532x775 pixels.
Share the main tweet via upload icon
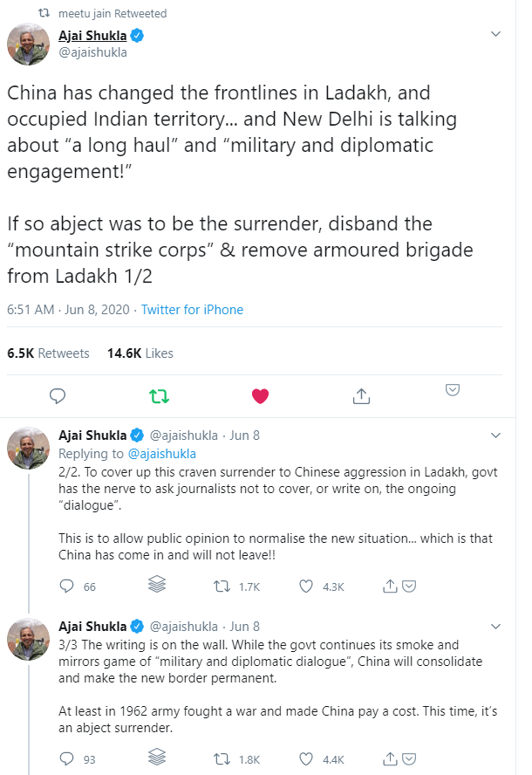[361, 396]
